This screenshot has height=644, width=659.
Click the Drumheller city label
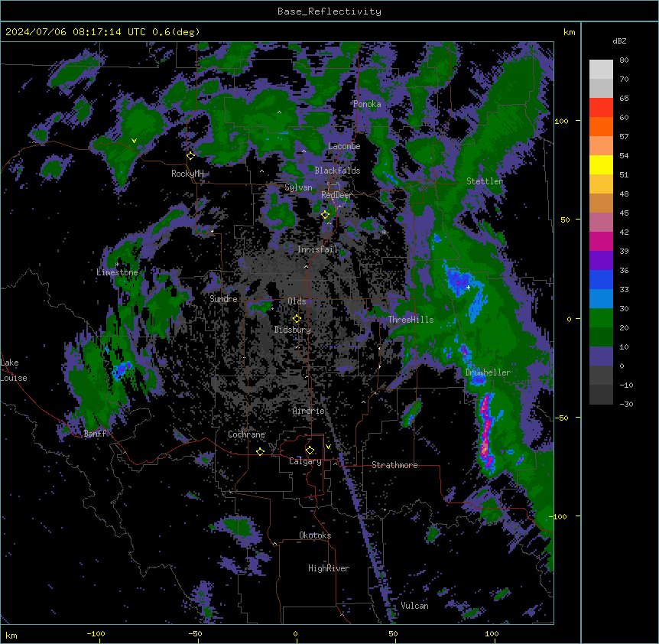click(x=488, y=372)
